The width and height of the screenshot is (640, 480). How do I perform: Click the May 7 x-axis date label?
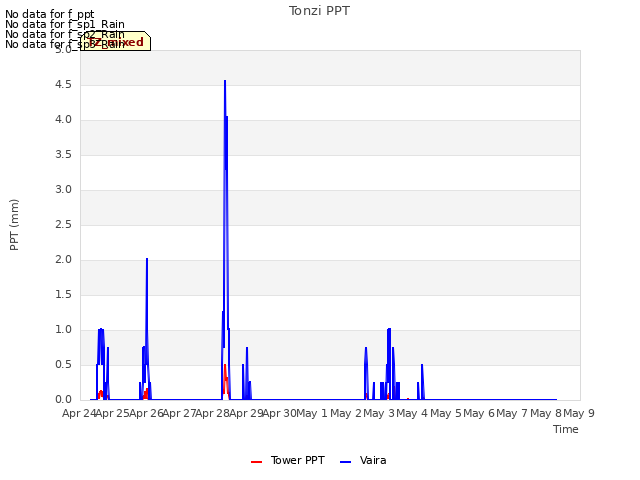pos(513,413)
